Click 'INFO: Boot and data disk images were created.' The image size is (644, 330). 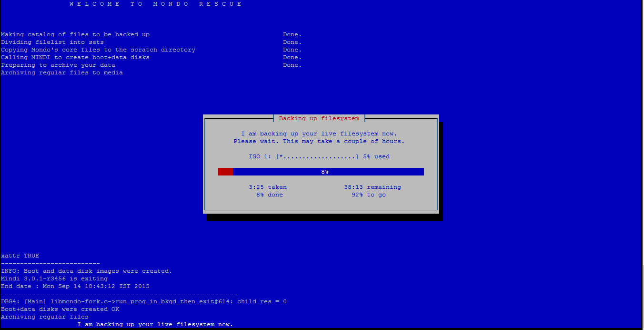click(87, 271)
